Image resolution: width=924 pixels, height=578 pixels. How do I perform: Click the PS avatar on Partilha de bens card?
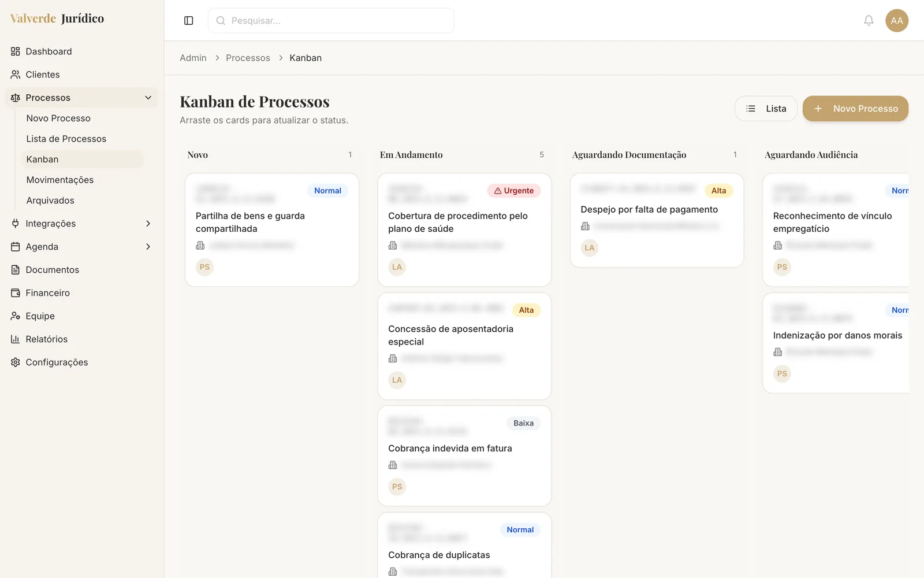pyautogui.click(x=204, y=267)
